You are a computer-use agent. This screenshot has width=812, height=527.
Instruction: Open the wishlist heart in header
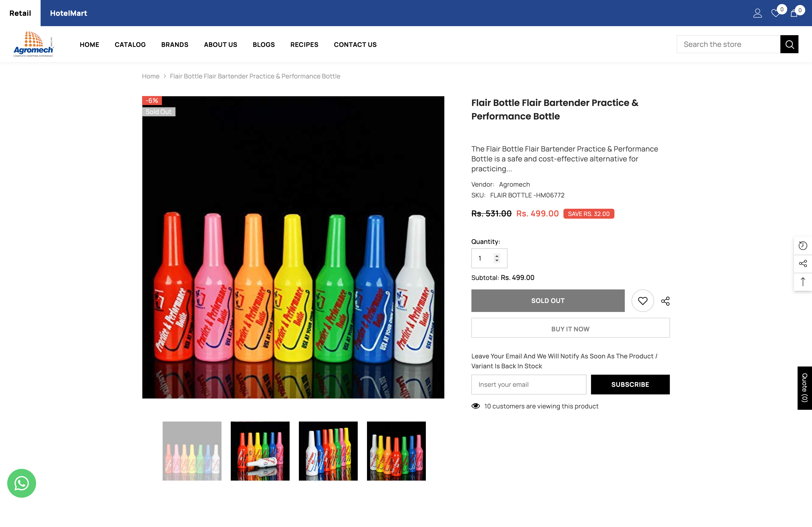tap(775, 13)
